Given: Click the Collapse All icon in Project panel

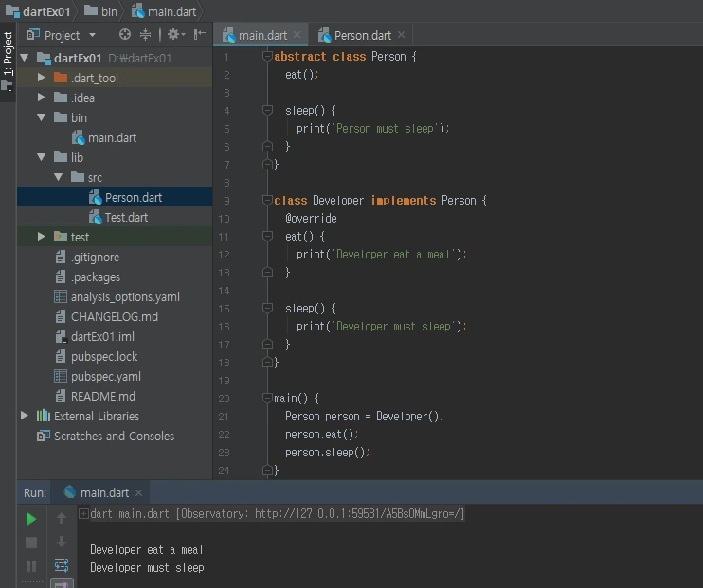Looking at the screenshot, I should pos(146,35).
